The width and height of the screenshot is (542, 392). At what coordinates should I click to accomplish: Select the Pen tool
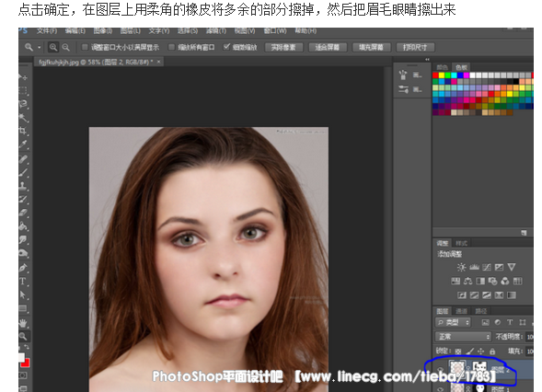(x=23, y=268)
